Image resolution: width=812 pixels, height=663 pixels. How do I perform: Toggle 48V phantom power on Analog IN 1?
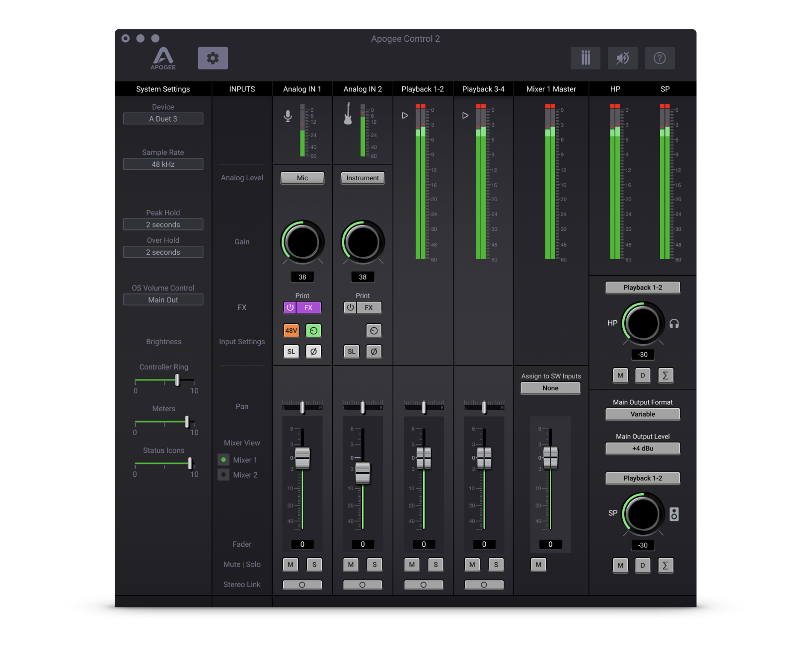pos(291,330)
